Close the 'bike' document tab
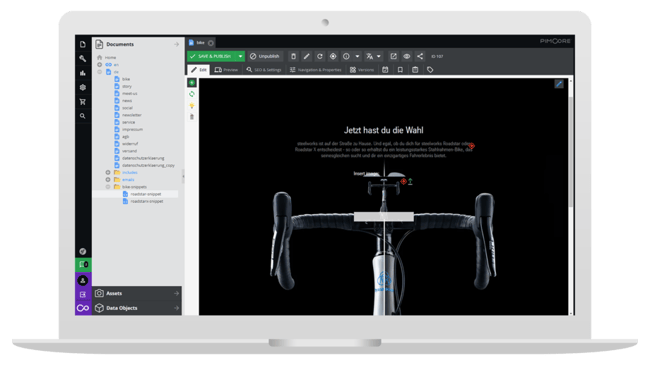The width and height of the screenshot is (650, 365). (211, 43)
